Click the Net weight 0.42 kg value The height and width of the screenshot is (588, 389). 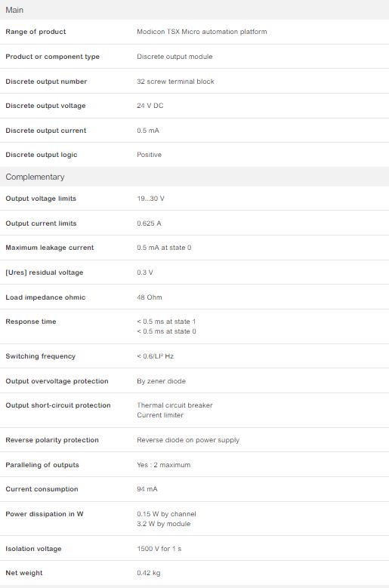(149, 573)
